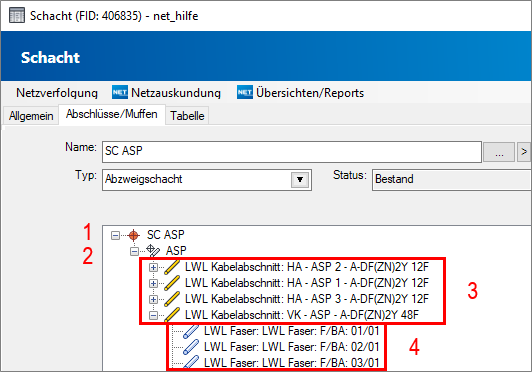The height and width of the screenshot is (372, 532).
Task: Select row VK - ASP - A-DF(ZN)2Y 48F
Action: tap(302, 315)
